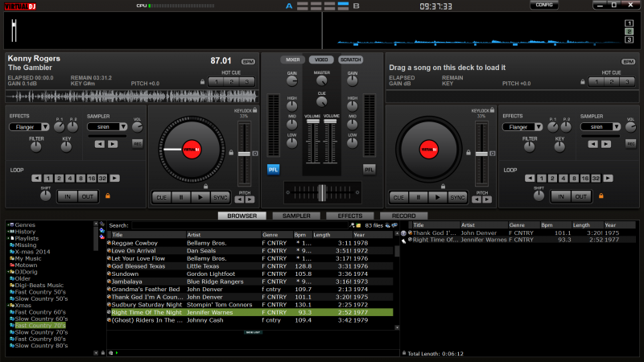Halve left deck loop with left arrow
Viewport: 644px width, 362px height.
[x=36, y=178]
